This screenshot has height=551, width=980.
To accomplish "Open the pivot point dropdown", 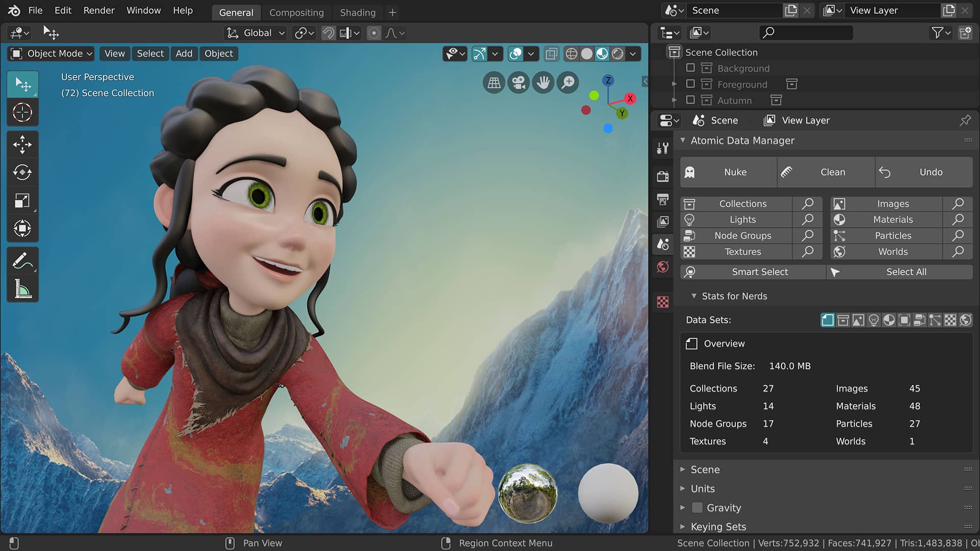I will tap(304, 33).
